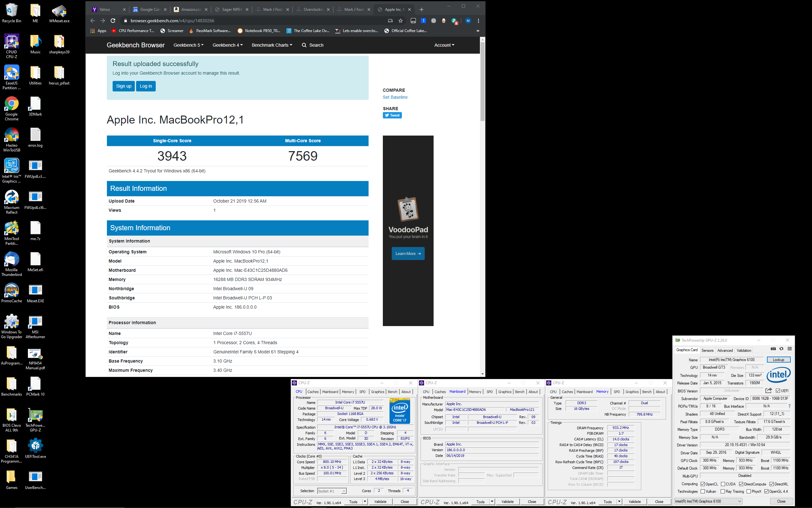Click the Lookup button in GPU-Z
This screenshot has width=812, height=508.
coord(778,359)
